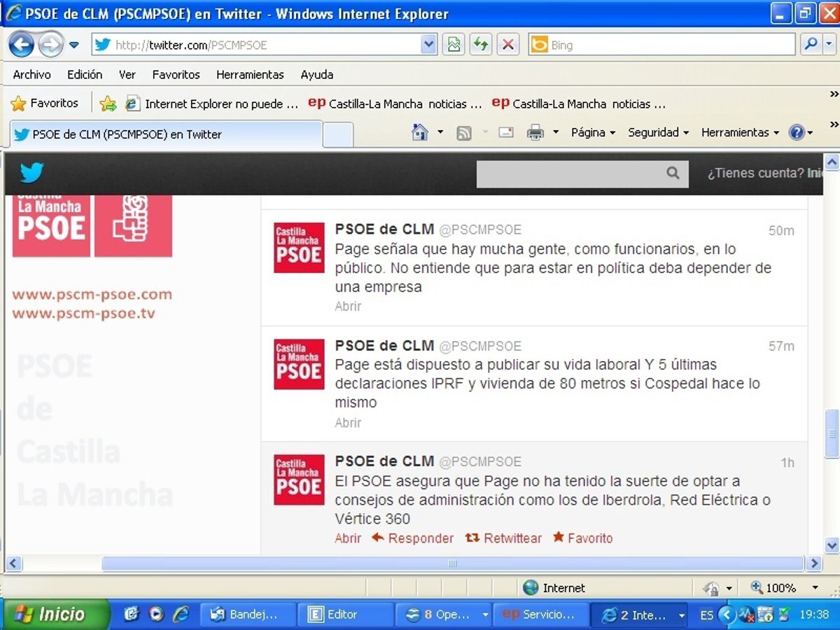Mark the Iberdrola tweet as Favorito
The image size is (840, 630).
(x=582, y=538)
